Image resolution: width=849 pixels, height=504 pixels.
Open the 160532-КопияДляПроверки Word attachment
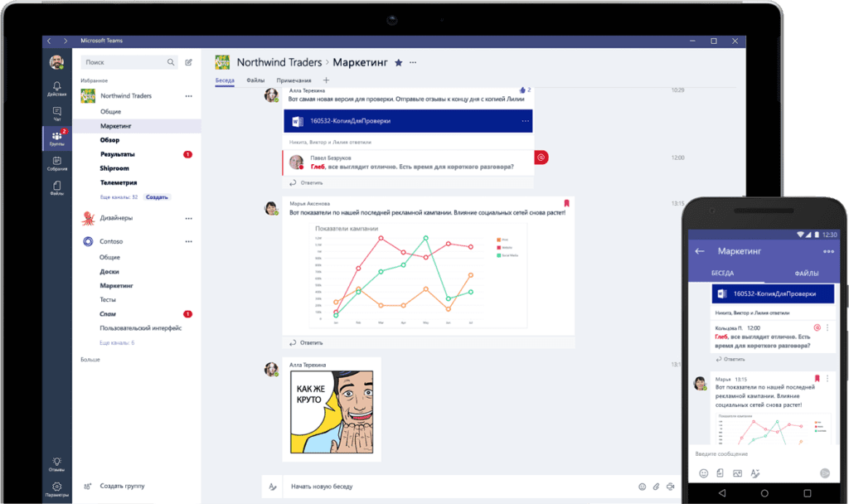(408, 121)
